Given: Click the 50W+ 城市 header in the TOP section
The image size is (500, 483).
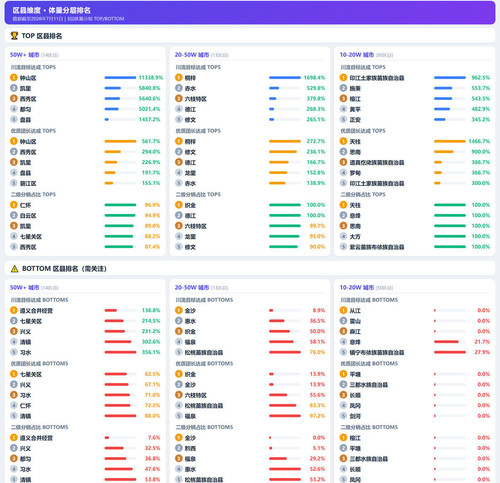Looking at the screenshot, I should [x=25, y=55].
